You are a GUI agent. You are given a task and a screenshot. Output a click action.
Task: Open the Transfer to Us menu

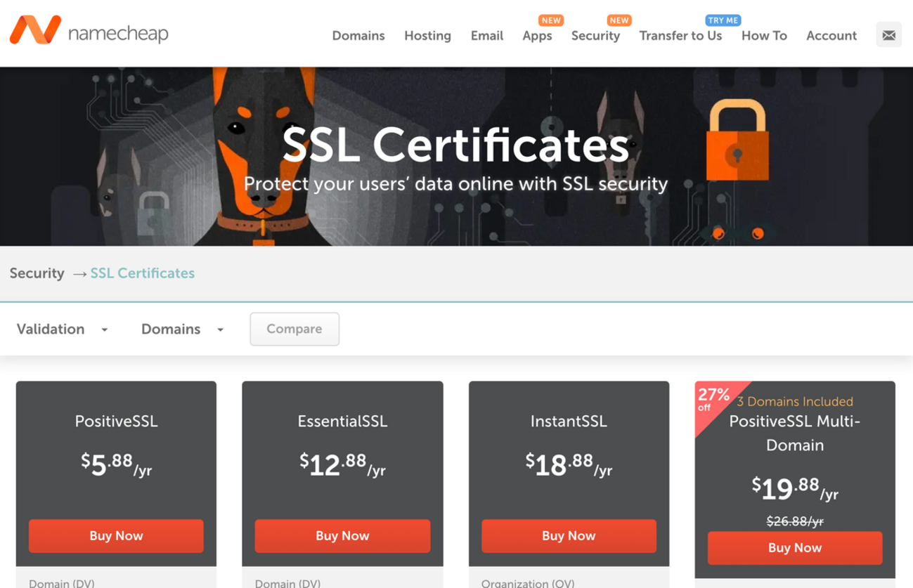680,36
